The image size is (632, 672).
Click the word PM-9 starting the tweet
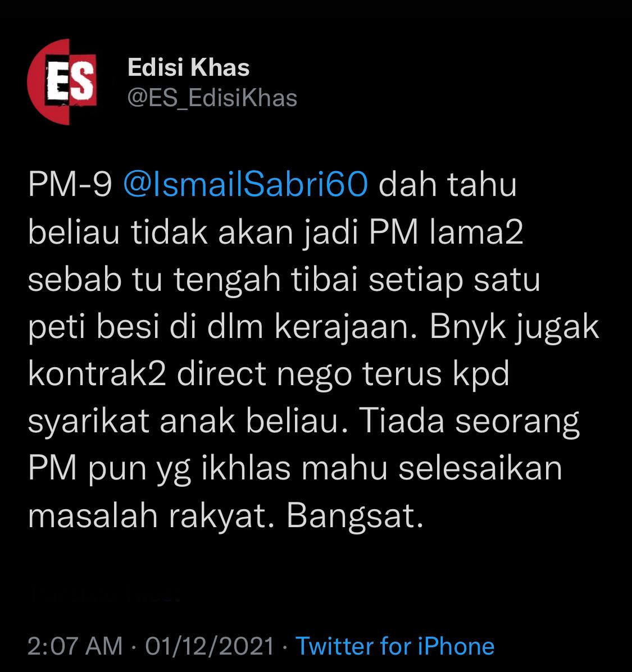click(x=70, y=184)
